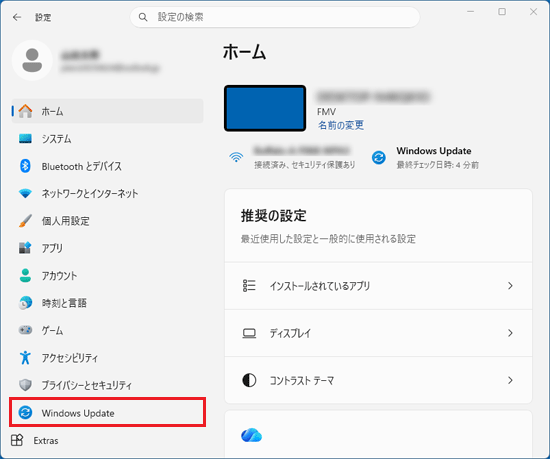Click the Accounts person icon
This screenshot has height=459, width=550.
(25, 275)
